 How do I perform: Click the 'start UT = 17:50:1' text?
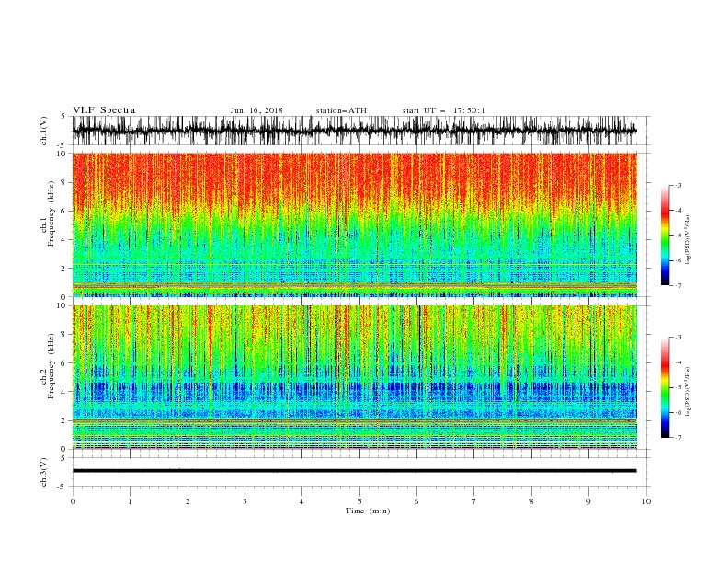[x=444, y=110]
